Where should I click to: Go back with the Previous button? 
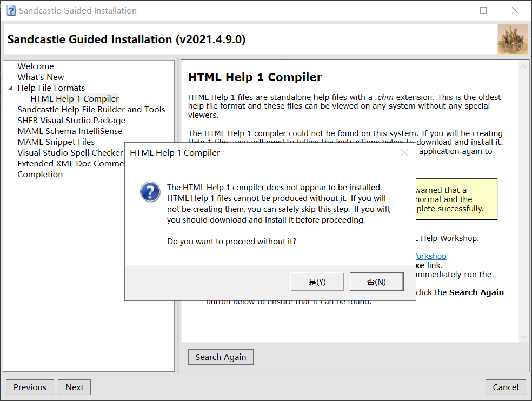[x=29, y=387]
